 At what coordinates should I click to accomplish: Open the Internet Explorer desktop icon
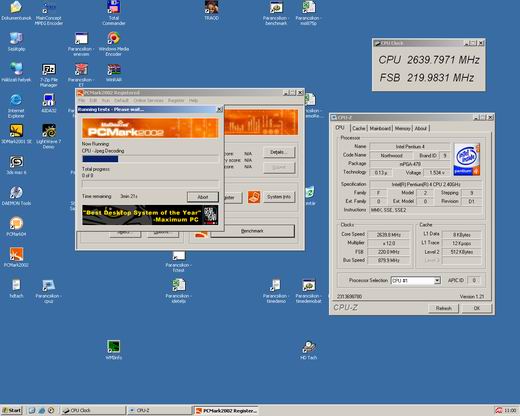[16, 106]
